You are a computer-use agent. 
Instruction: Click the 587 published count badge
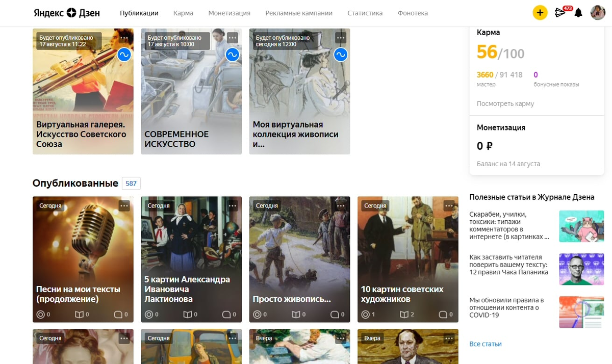click(131, 184)
